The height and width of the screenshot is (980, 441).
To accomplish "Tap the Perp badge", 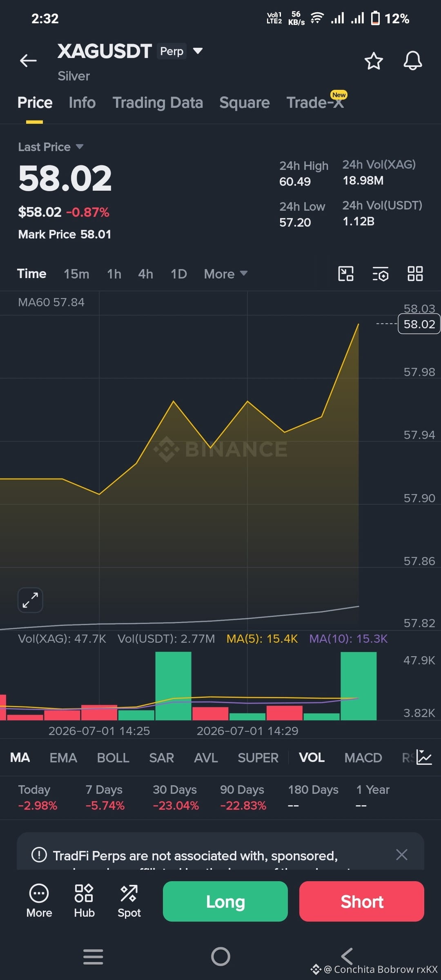I will point(171,51).
